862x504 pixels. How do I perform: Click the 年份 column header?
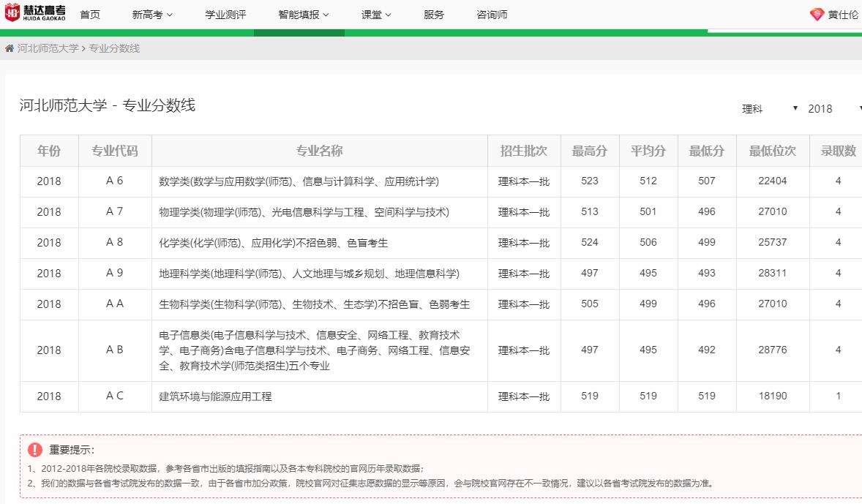[x=49, y=151]
